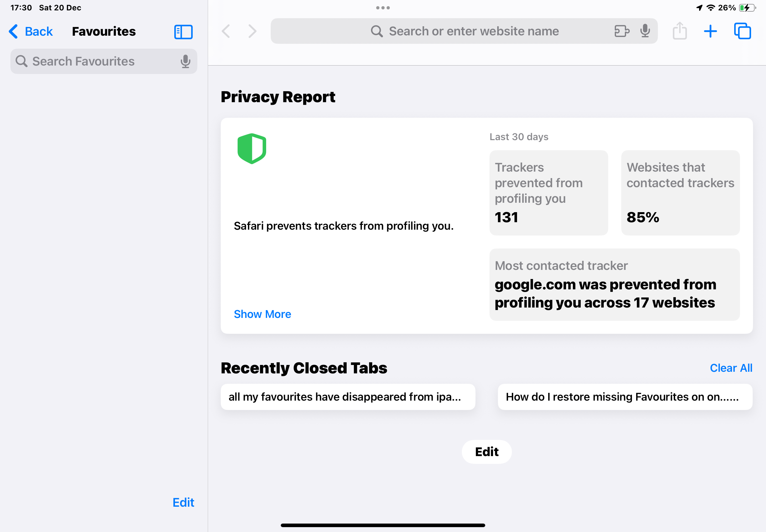
Task: Tap Edit at the bottom of Favourites sidebar
Action: click(183, 502)
